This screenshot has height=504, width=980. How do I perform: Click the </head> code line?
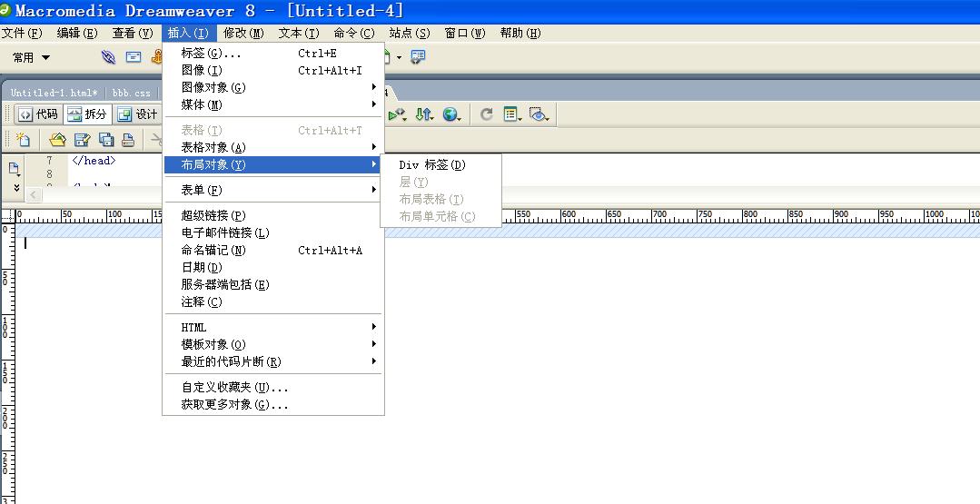click(x=94, y=161)
